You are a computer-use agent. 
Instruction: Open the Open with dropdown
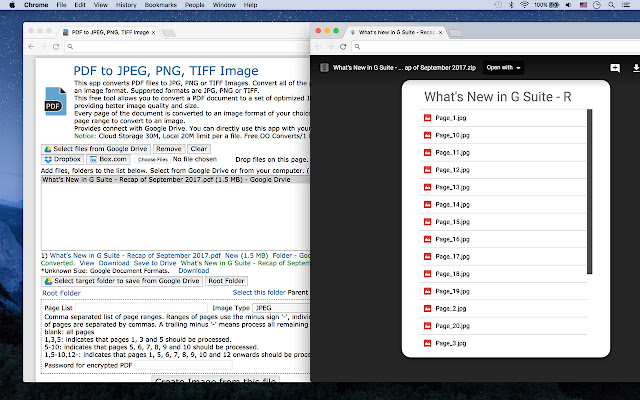click(x=503, y=68)
